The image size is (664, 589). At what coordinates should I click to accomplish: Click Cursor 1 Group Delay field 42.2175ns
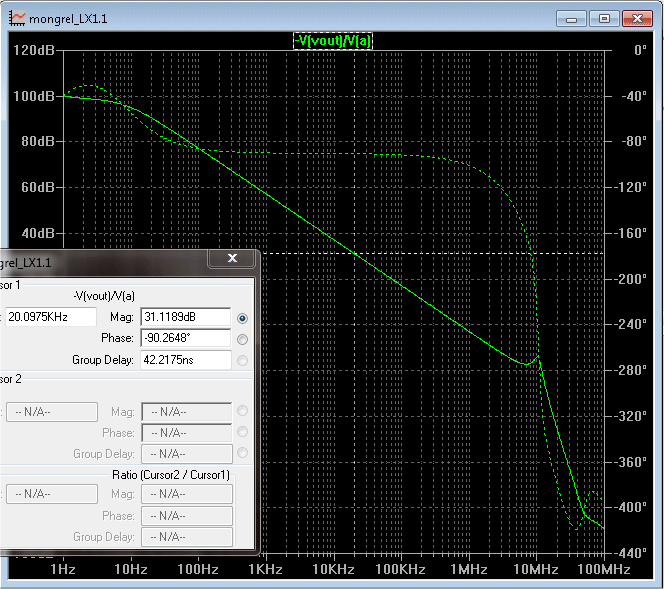[x=185, y=360]
